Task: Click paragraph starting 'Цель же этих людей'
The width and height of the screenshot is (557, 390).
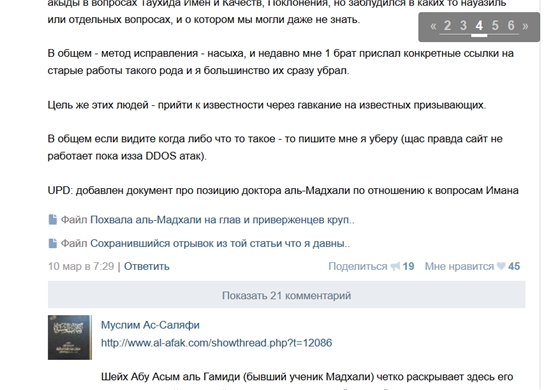Action: tap(267, 105)
